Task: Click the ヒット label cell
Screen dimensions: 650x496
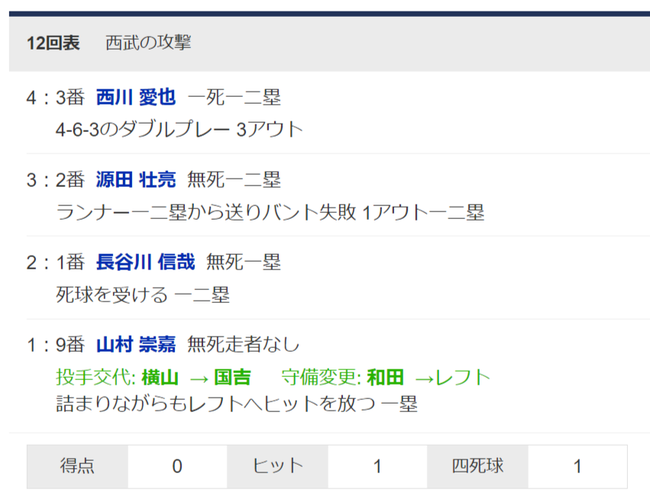Action: [x=278, y=467]
